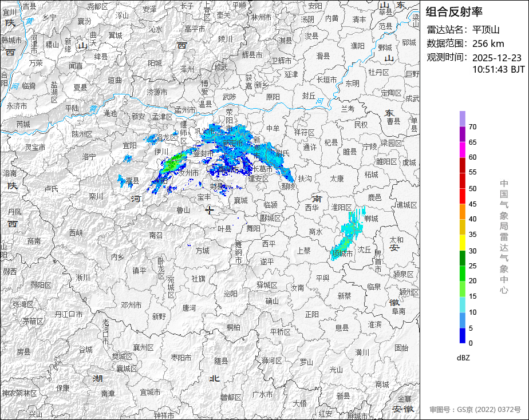Click the 桐柏 map label
The height and width of the screenshot is (420, 529).
pyautogui.click(x=234, y=327)
